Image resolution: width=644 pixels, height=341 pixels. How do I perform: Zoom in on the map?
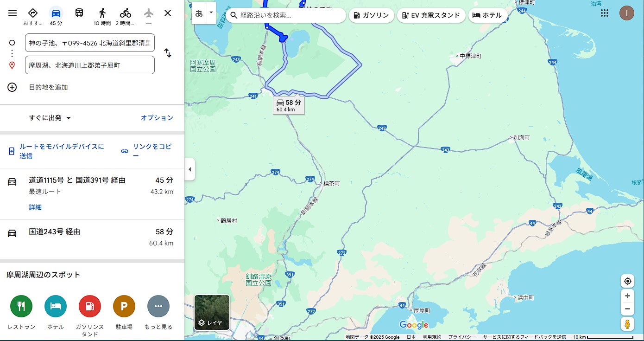coord(627,296)
